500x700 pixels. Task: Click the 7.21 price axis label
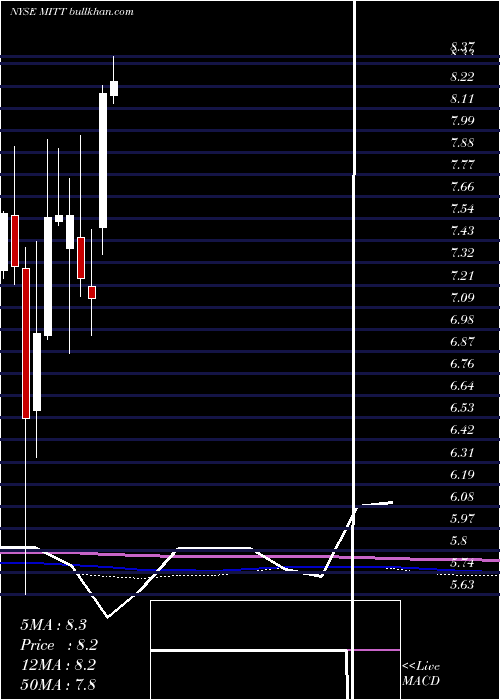click(x=462, y=275)
